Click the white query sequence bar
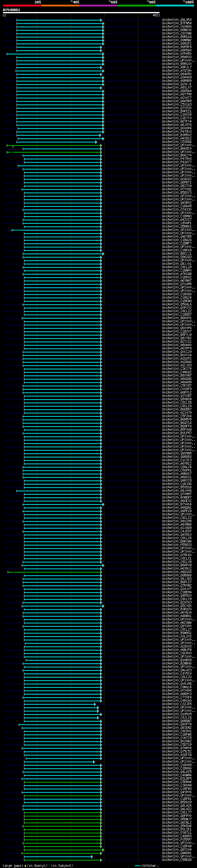 pyautogui.click(x=81, y=12)
